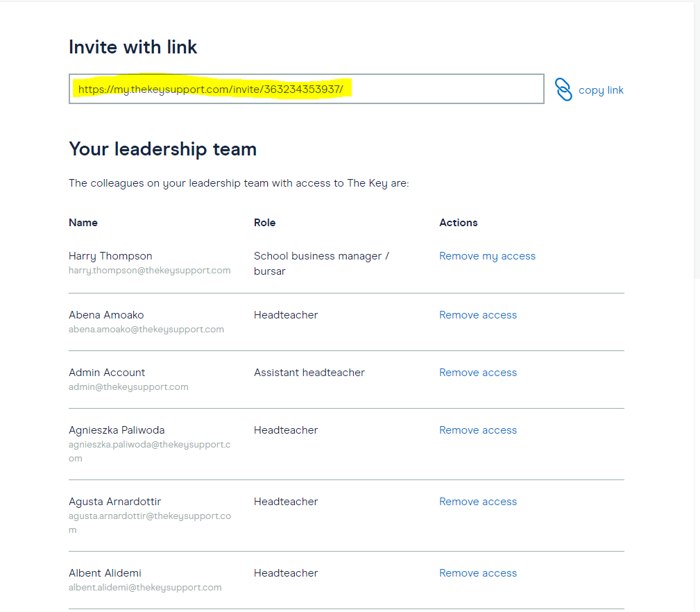Click the Agnieszka Paliwoda name
Screen dimensions: 700x612
[x=117, y=430]
